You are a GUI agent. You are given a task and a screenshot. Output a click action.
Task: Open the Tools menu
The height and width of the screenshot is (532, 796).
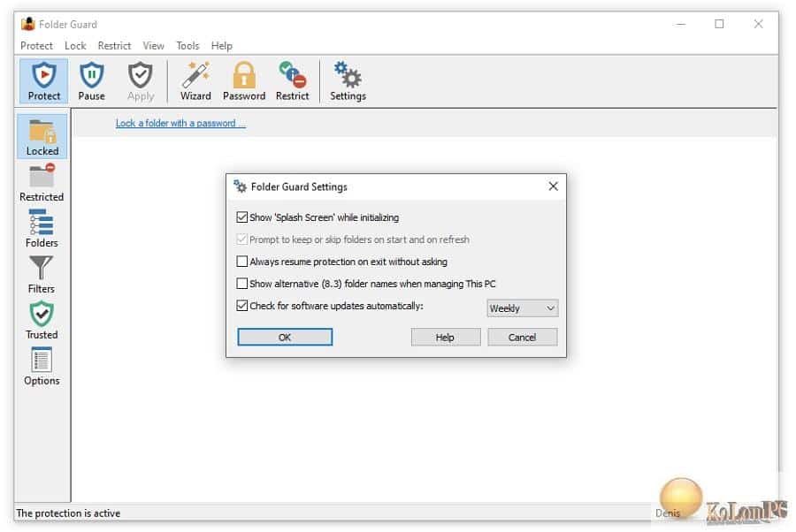click(x=188, y=46)
